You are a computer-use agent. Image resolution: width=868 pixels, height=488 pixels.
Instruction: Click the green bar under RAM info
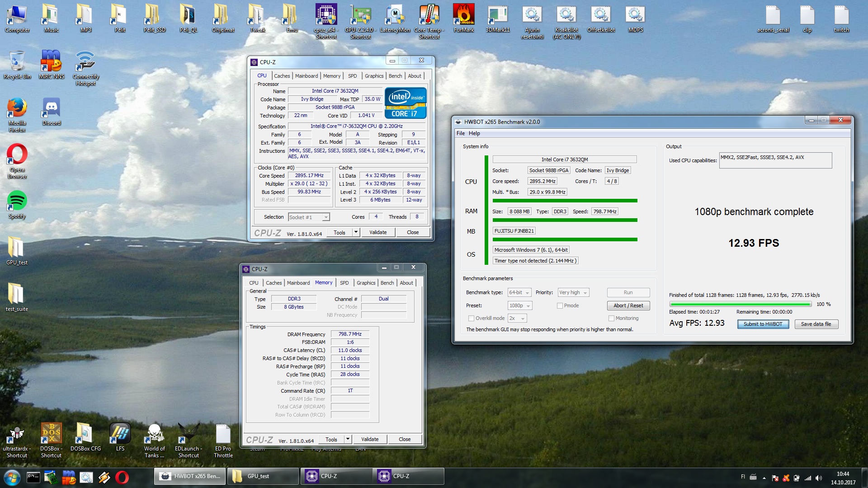[x=565, y=220]
